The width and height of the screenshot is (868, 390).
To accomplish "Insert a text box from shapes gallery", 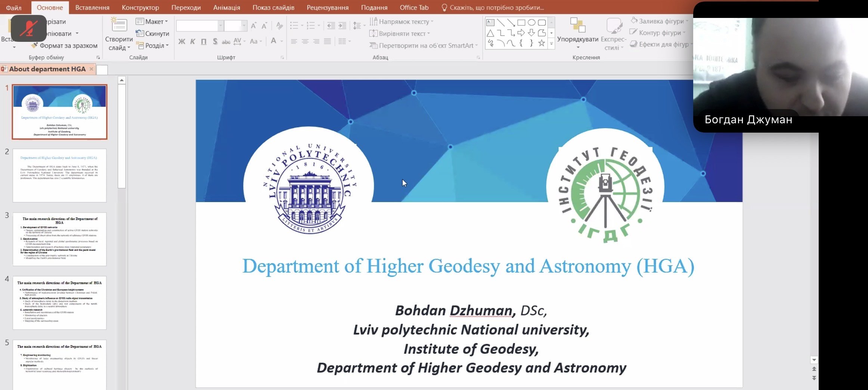I will [490, 23].
